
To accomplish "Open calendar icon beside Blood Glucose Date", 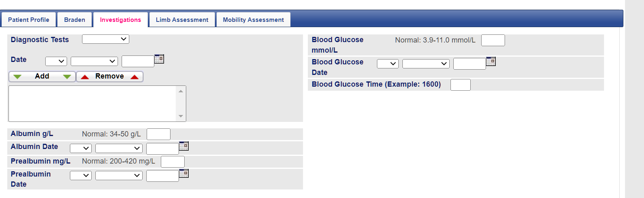I will [491, 62].
